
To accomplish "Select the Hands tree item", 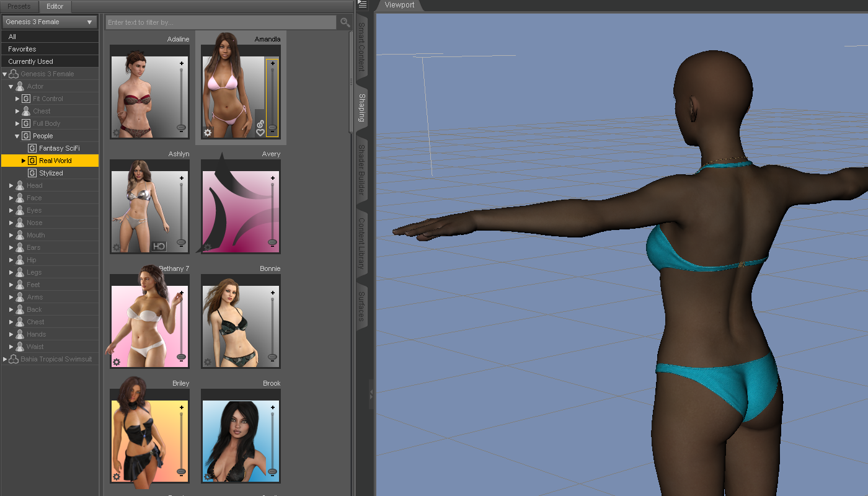I will [37, 334].
